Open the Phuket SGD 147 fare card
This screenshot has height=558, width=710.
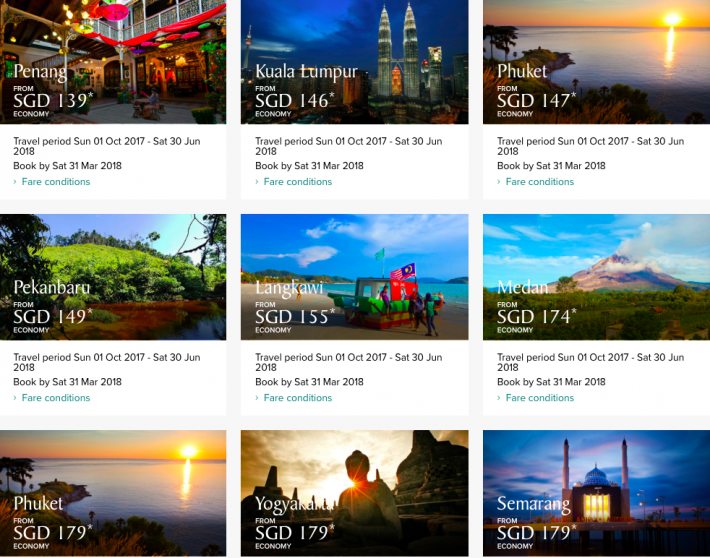click(596, 60)
